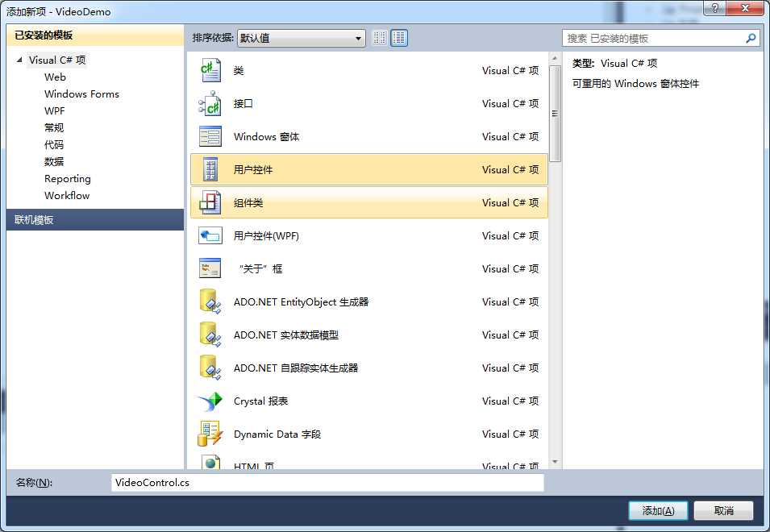Choose the 组件类 template icon
The height and width of the screenshot is (532, 770).
click(x=210, y=202)
